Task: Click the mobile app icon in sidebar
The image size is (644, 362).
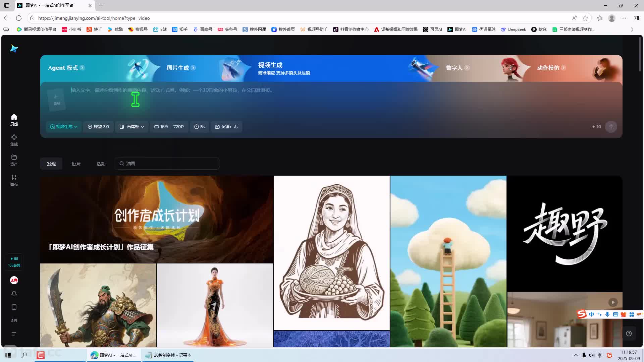Action: click(x=14, y=307)
